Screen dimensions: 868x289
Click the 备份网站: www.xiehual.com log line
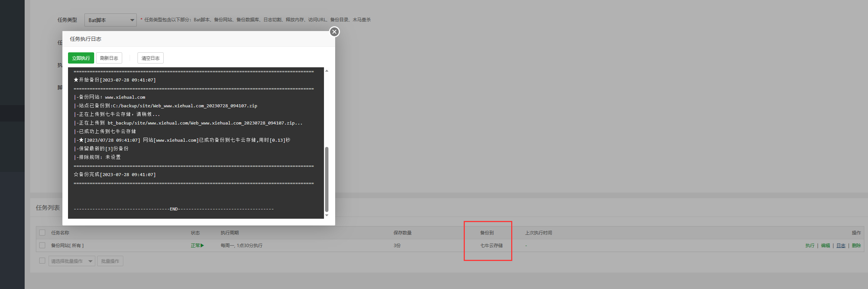point(109,97)
